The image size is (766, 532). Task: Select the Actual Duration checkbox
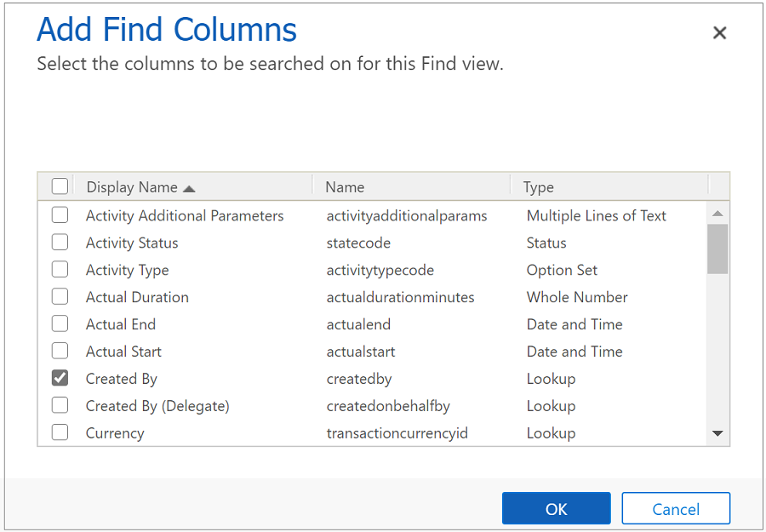tap(60, 297)
